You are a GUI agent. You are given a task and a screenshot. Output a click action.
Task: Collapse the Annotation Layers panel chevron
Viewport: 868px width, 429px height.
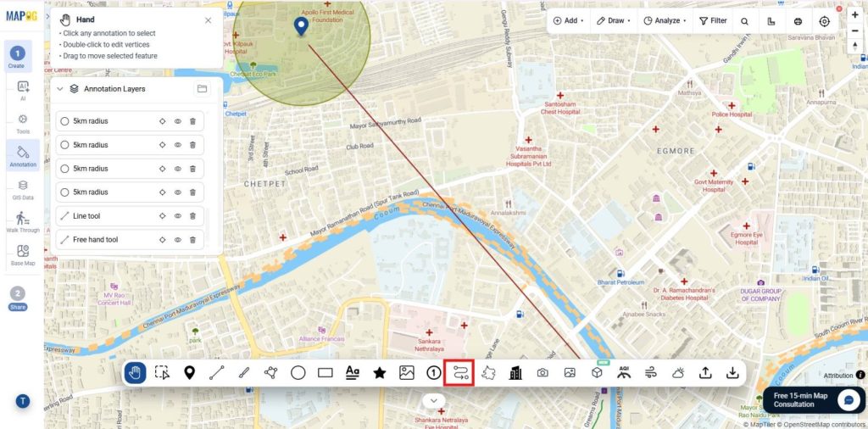coord(60,88)
